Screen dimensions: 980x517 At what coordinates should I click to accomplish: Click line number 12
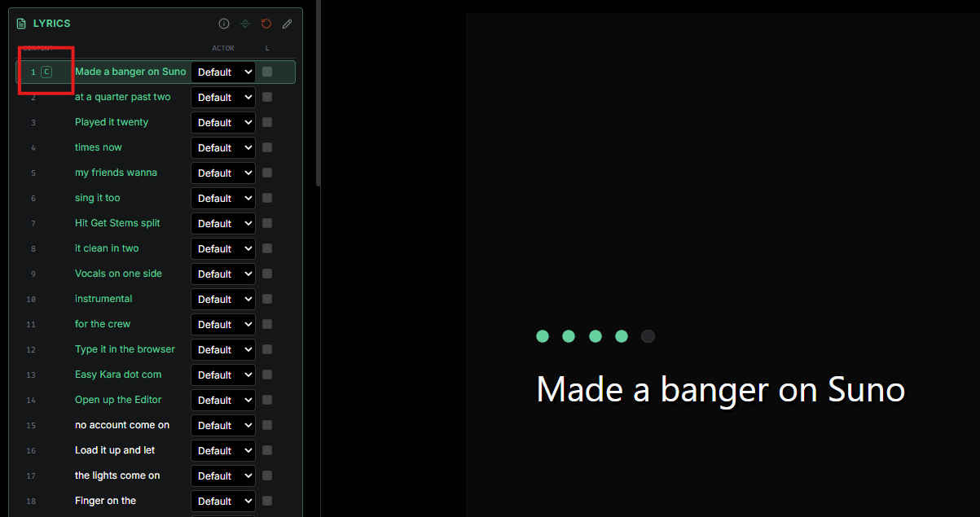[x=31, y=350]
